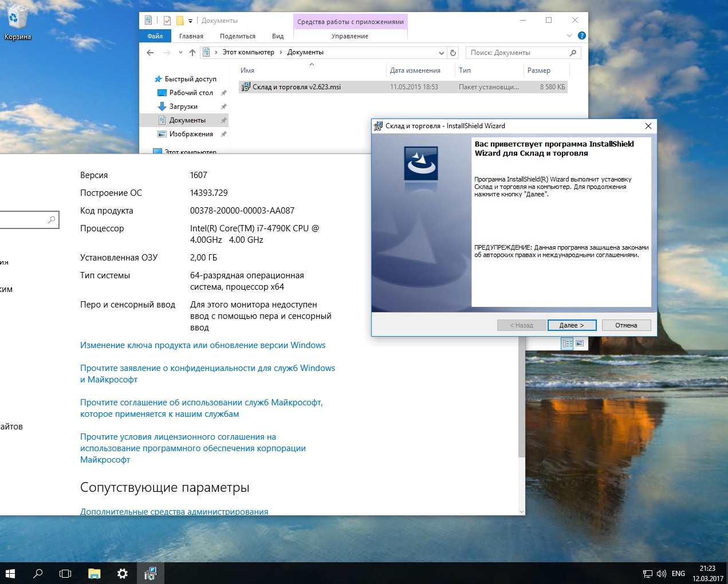Viewport: 728px width, 584px height.
Task: Open File Explorer from the taskbar
Action: (94, 573)
